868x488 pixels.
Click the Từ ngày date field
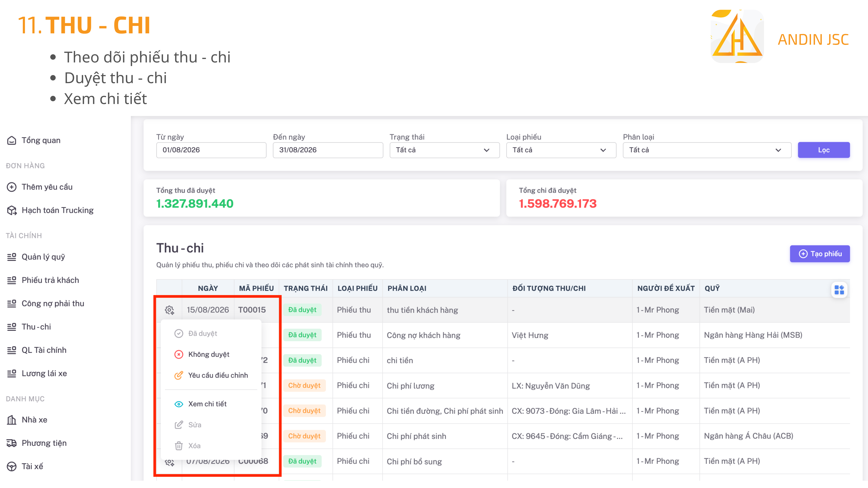click(211, 150)
